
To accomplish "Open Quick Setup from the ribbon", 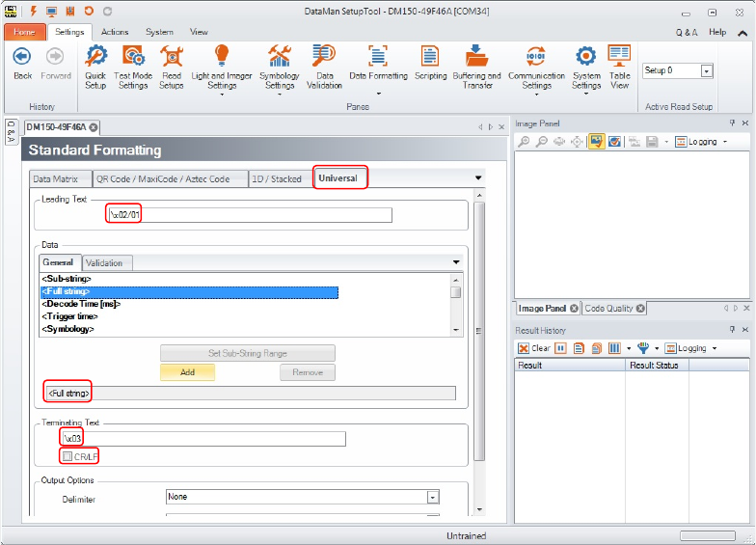I will (x=94, y=66).
